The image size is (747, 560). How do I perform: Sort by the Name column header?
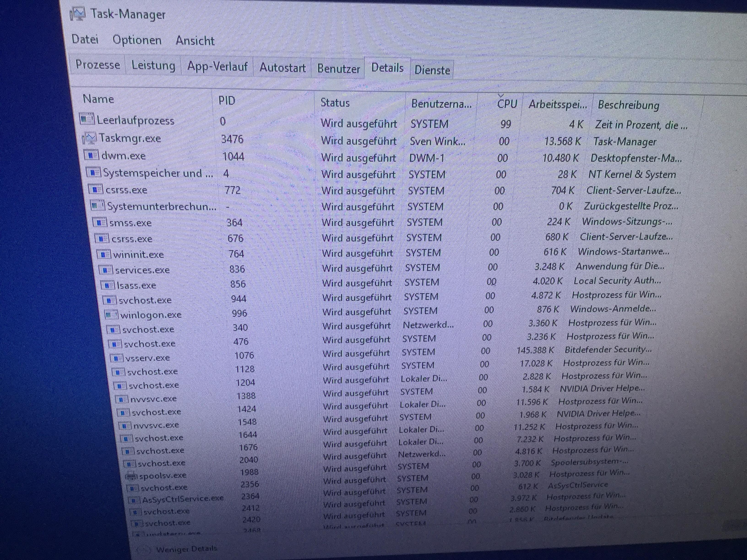coord(98,99)
